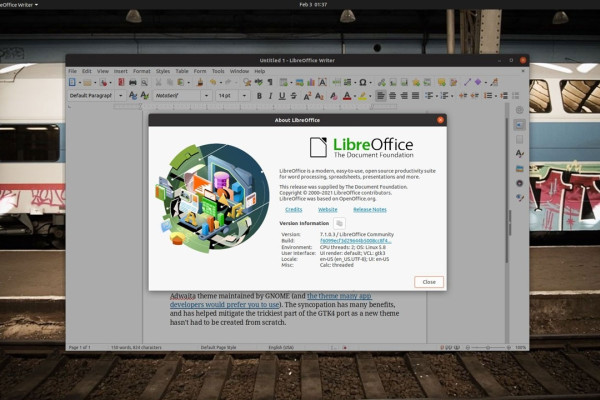Open the Styles menu
Viewport: 600px width, 400px height.
point(163,71)
